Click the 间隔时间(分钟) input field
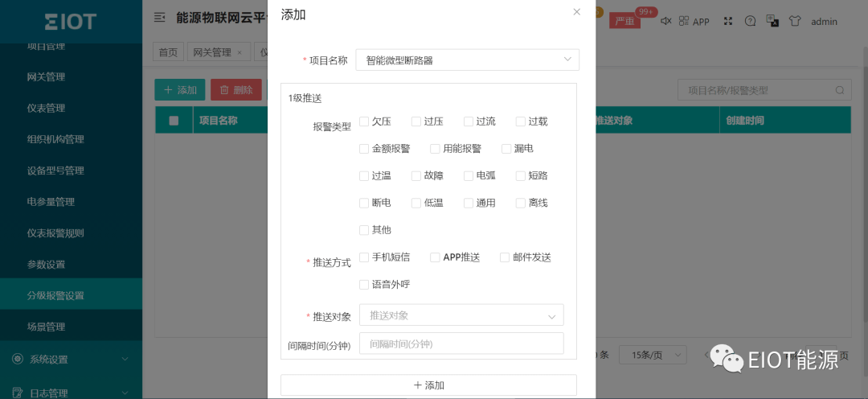Viewport: 868px width, 399px height. pos(461,343)
